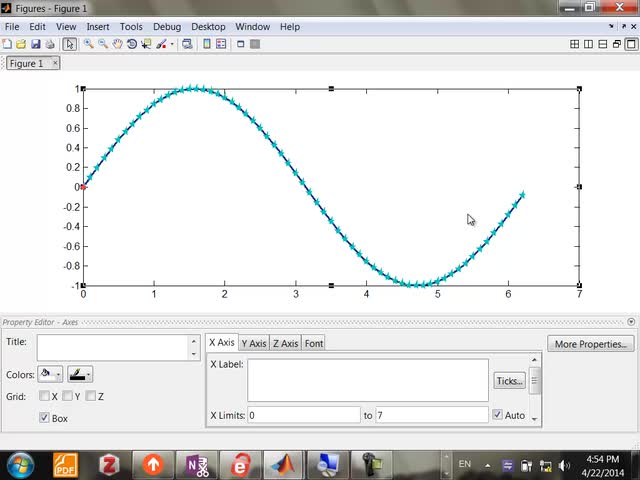Click the X Axis panel scroll-down arrow
This screenshot has width=640, height=480.
[534, 419]
